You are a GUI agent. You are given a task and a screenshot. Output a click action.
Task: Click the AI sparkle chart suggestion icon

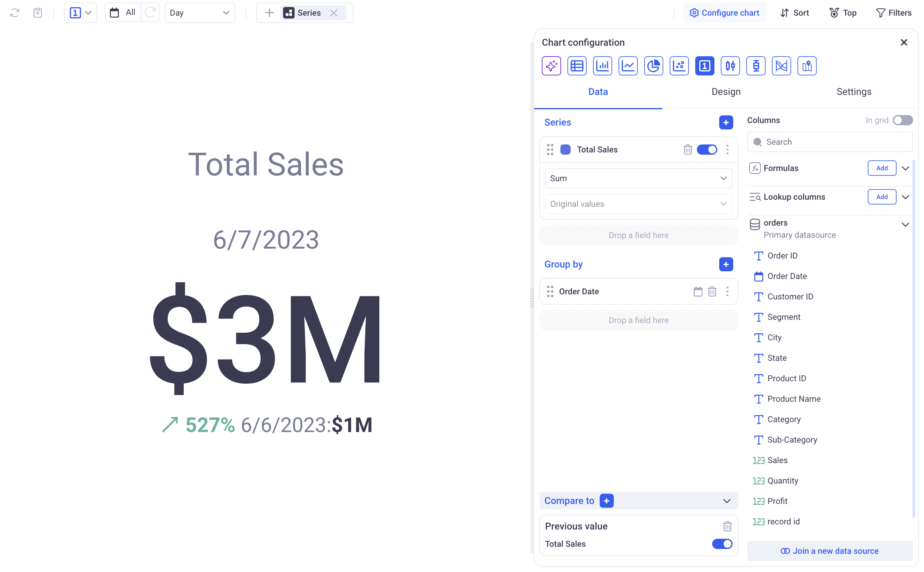point(551,66)
